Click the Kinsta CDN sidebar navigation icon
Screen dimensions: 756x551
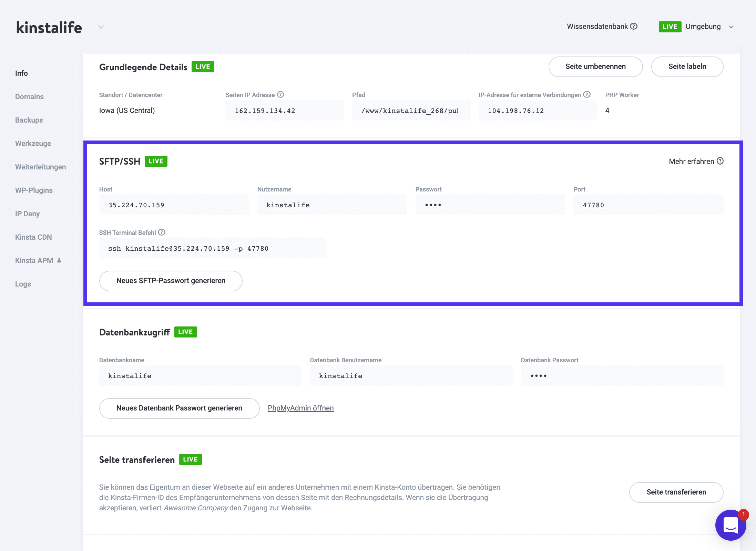pos(33,237)
